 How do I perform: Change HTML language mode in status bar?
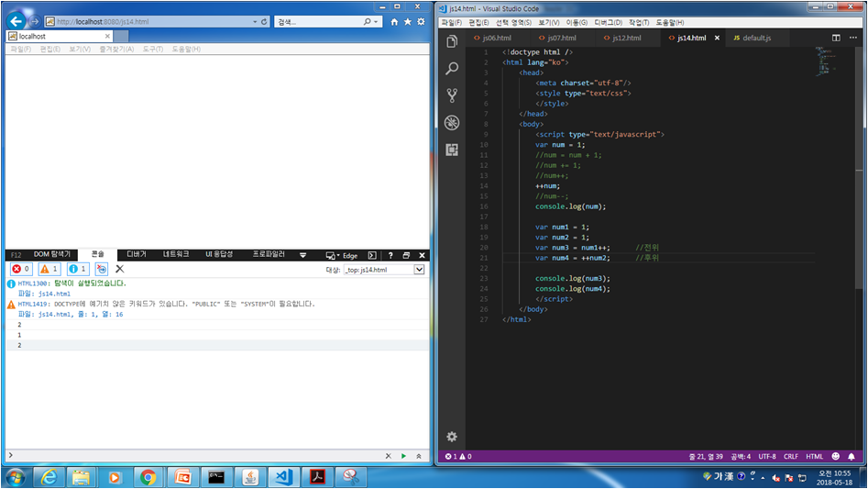pyautogui.click(x=814, y=456)
